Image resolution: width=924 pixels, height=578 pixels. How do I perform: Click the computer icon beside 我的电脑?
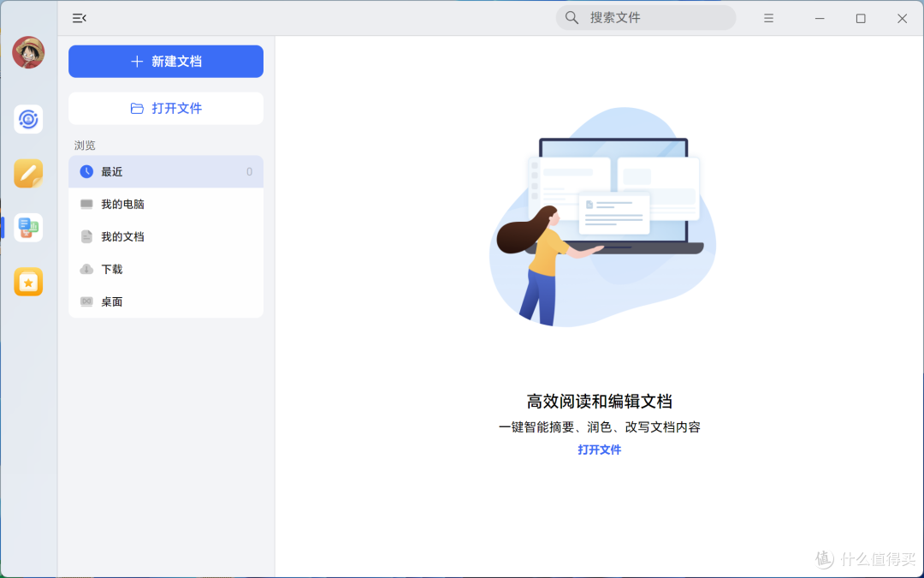(86, 204)
